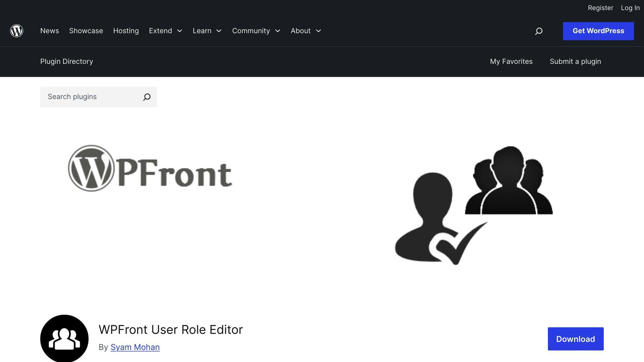The height and width of the screenshot is (362, 644).
Task: Expand the Extend menu chevron
Action: (180, 31)
